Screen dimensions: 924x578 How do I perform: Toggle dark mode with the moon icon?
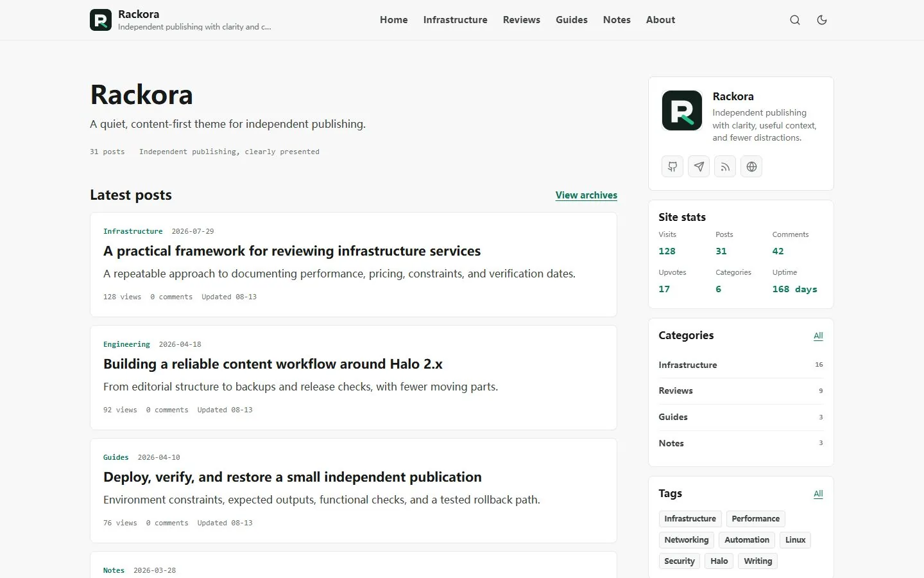coord(822,20)
